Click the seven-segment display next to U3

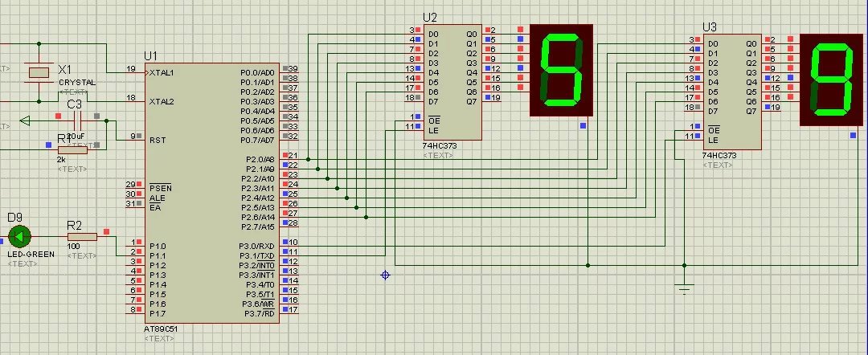click(831, 80)
